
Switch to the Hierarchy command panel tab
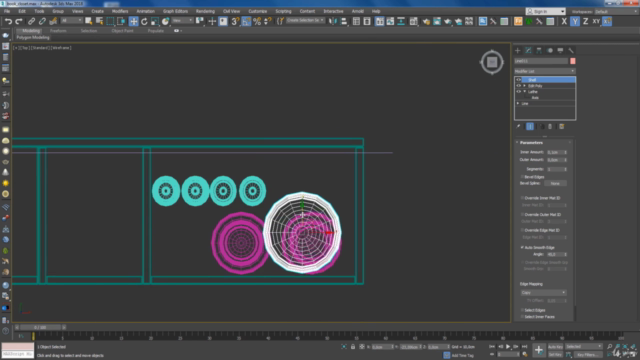pos(539,51)
